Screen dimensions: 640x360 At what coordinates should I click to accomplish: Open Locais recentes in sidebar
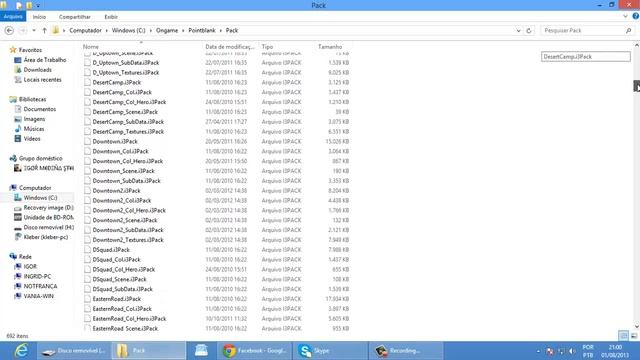[42, 80]
